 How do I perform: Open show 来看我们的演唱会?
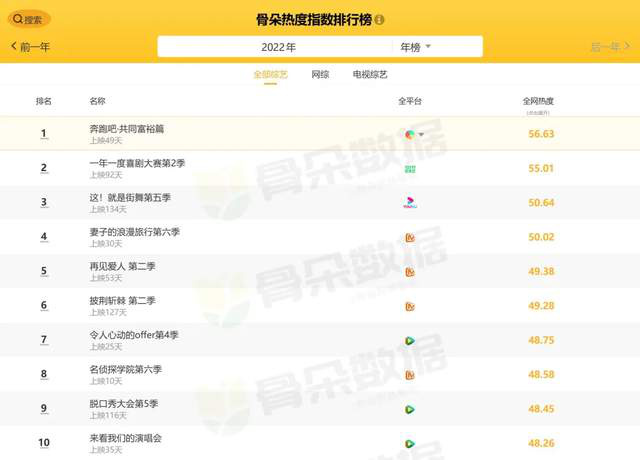125,438
